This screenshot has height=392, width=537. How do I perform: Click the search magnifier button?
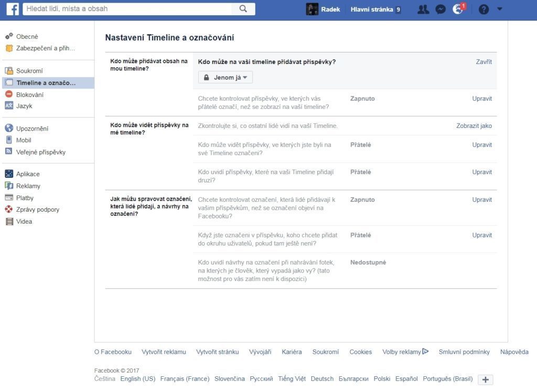pos(243,9)
